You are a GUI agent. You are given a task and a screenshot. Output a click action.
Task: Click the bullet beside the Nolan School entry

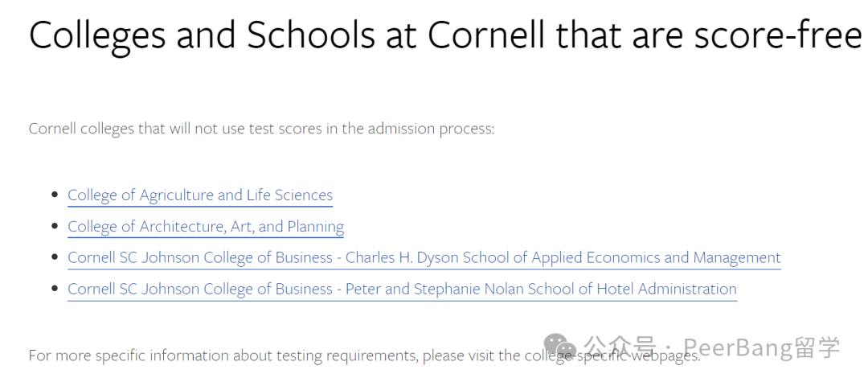pos(55,289)
